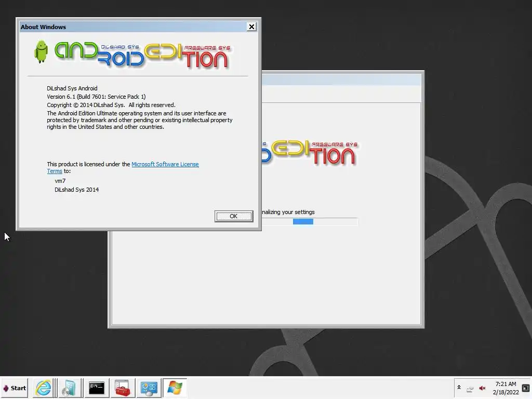Select the Windows flag taskbar button
This screenshot has height=399, width=532.
click(x=175, y=388)
